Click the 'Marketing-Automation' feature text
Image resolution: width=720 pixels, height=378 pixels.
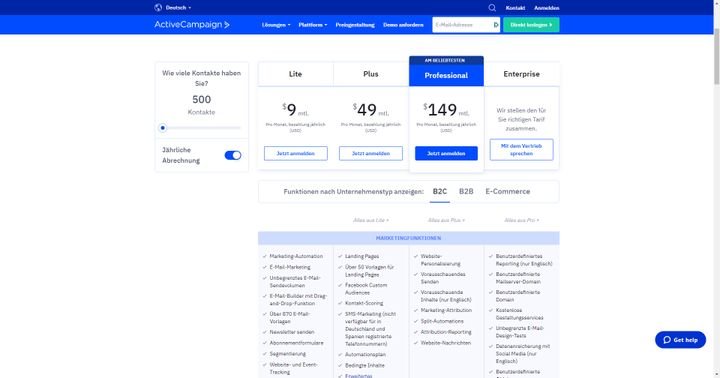296,256
